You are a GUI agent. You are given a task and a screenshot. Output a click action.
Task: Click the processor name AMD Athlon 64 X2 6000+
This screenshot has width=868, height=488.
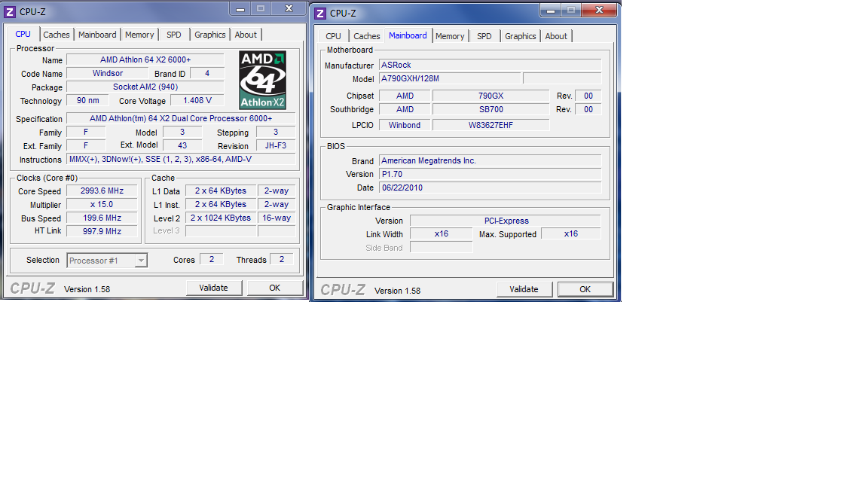[145, 59]
